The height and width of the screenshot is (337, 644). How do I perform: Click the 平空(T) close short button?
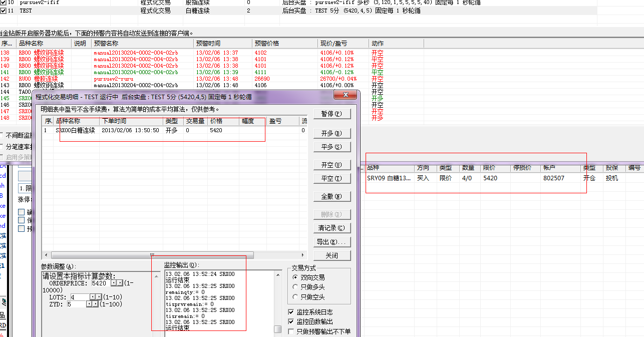click(332, 179)
